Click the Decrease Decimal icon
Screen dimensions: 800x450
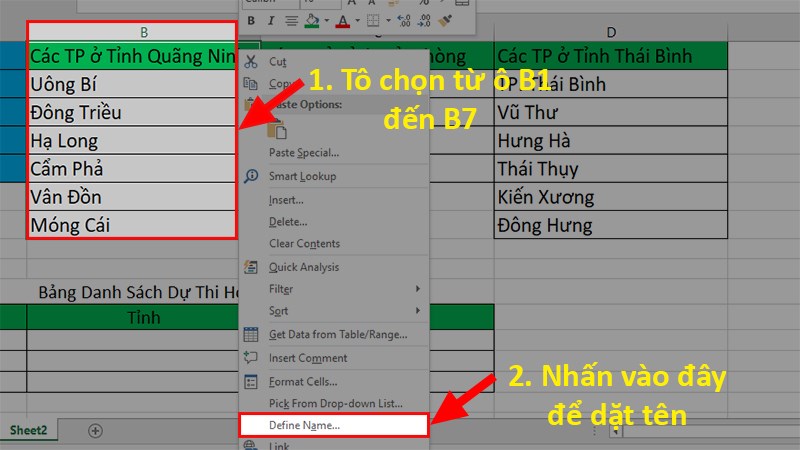point(424,21)
